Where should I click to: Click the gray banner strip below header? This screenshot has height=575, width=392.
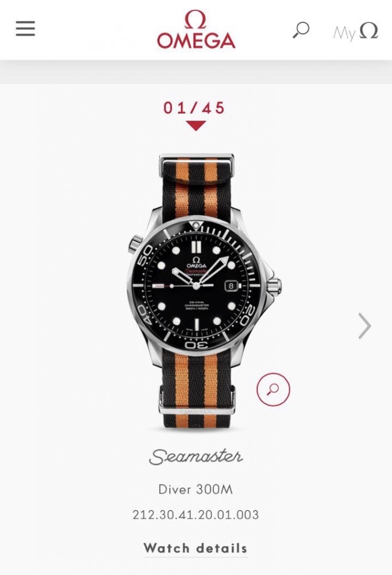pyautogui.click(x=196, y=72)
